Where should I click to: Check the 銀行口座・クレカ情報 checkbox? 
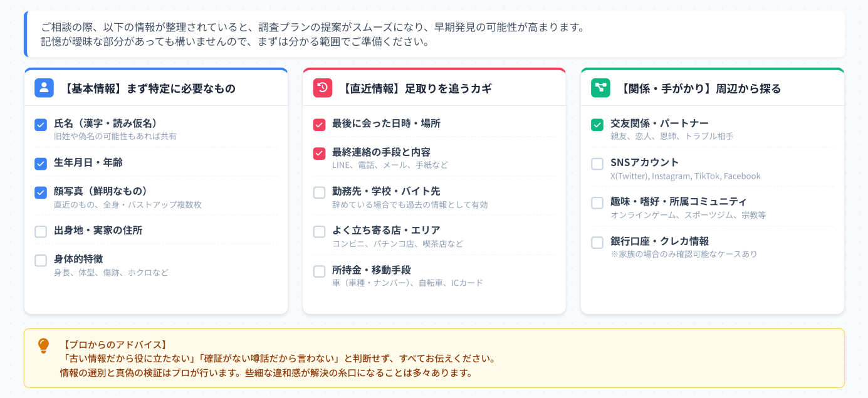(x=597, y=242)
